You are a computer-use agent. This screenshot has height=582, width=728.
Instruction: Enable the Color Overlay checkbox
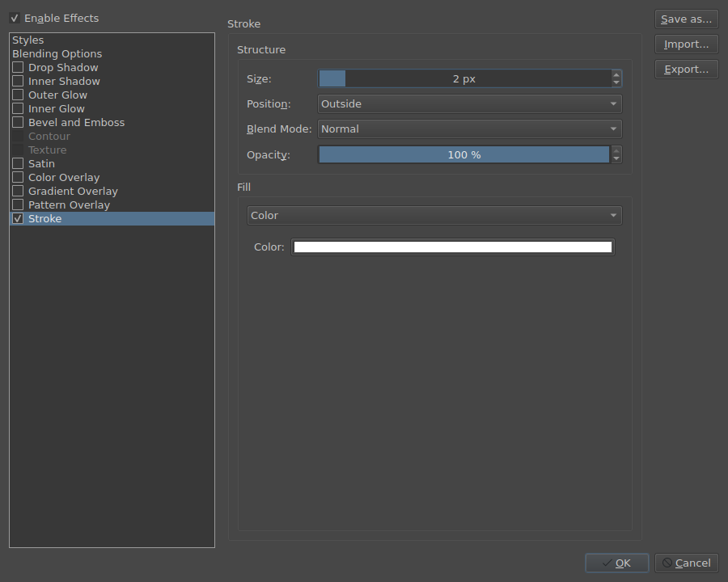18,177
